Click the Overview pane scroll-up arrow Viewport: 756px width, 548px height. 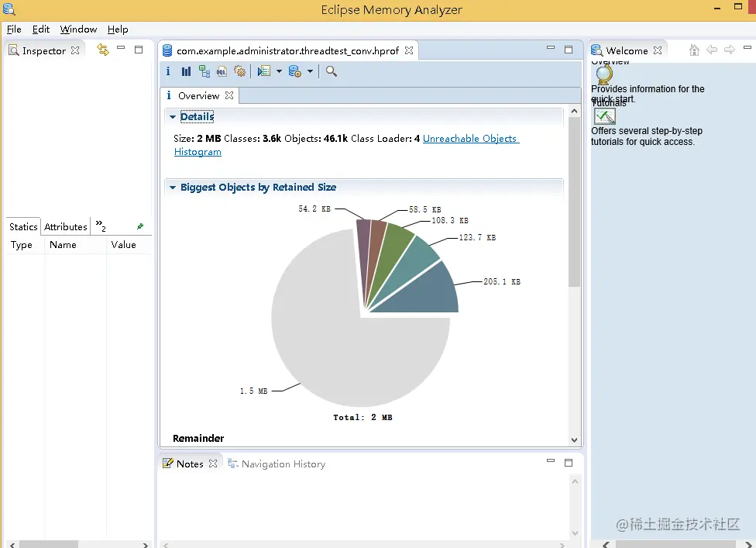(x=574, y=111)
